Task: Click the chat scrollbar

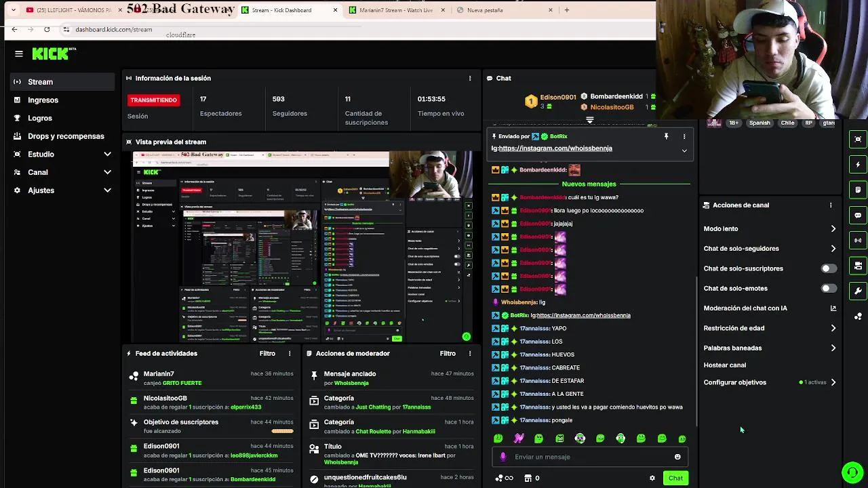Action: click(x=696, y=352)
